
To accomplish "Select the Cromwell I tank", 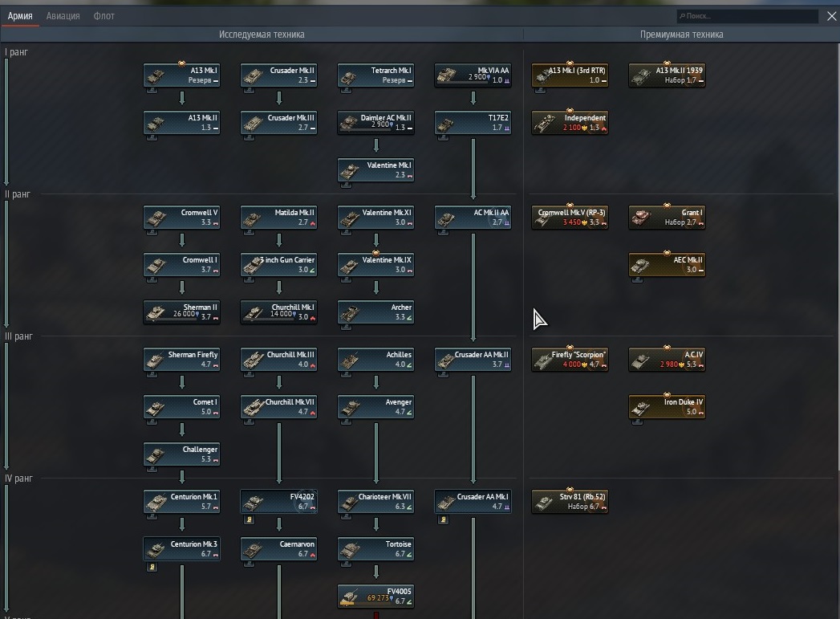I will tap(181, 265).
